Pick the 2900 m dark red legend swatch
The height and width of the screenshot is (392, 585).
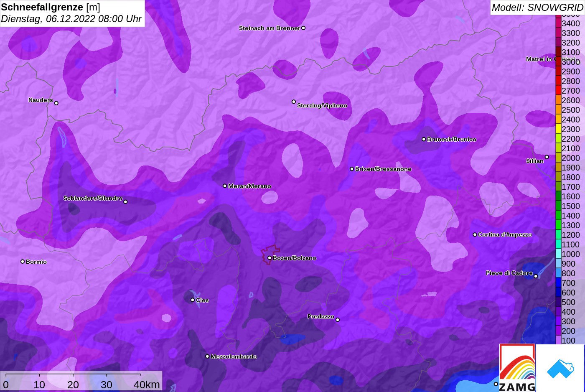pos(558,71)
